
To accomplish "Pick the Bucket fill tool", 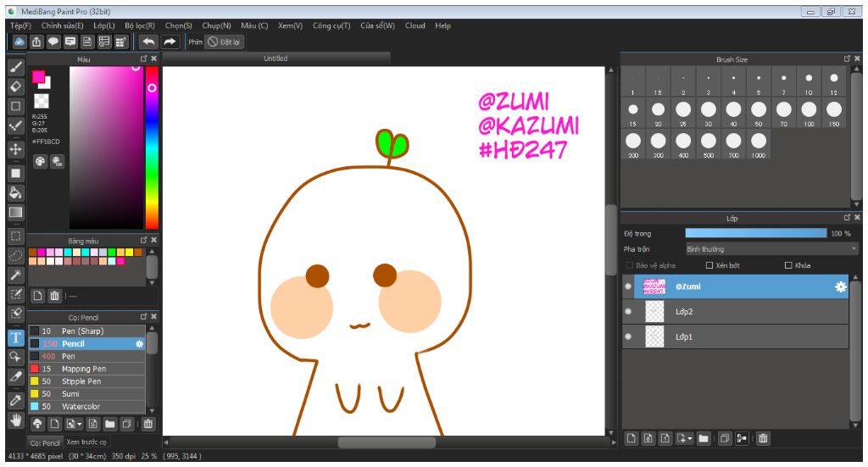I will (15, 192).
